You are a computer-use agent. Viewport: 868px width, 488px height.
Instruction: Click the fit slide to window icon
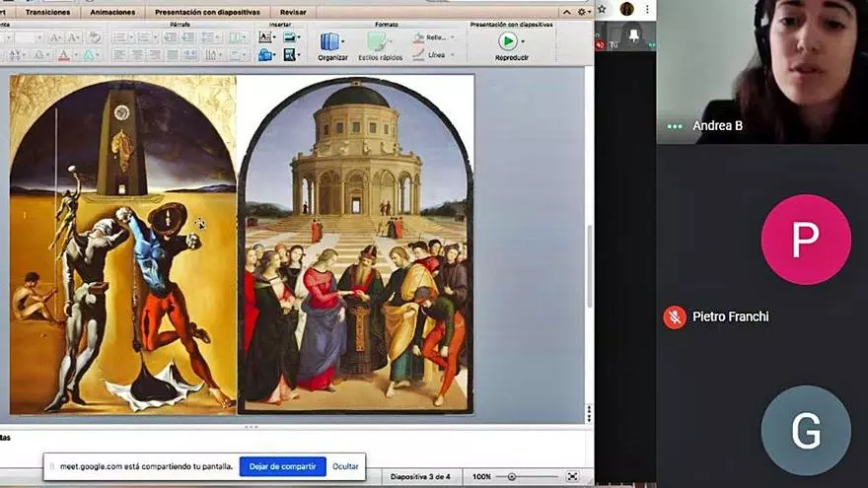pos(572,476)
